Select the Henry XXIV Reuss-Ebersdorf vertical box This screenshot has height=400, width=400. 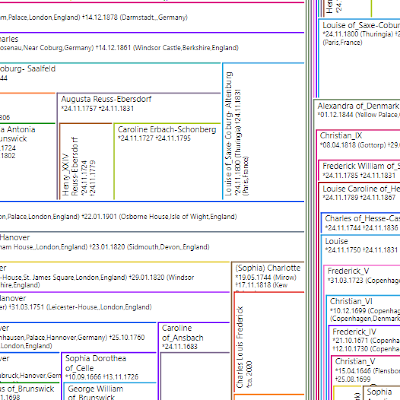click(x=86, y=161)
